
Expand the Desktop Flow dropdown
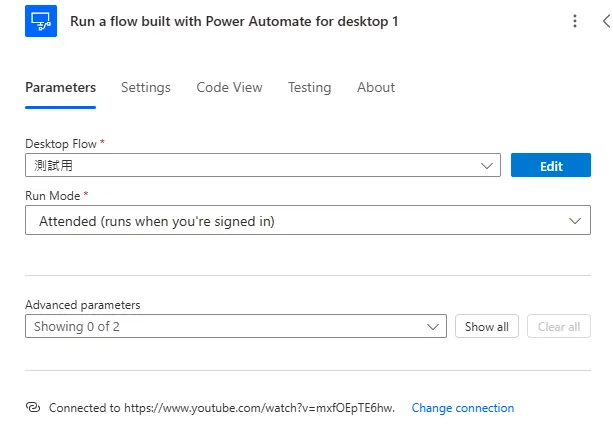point(488,166)
